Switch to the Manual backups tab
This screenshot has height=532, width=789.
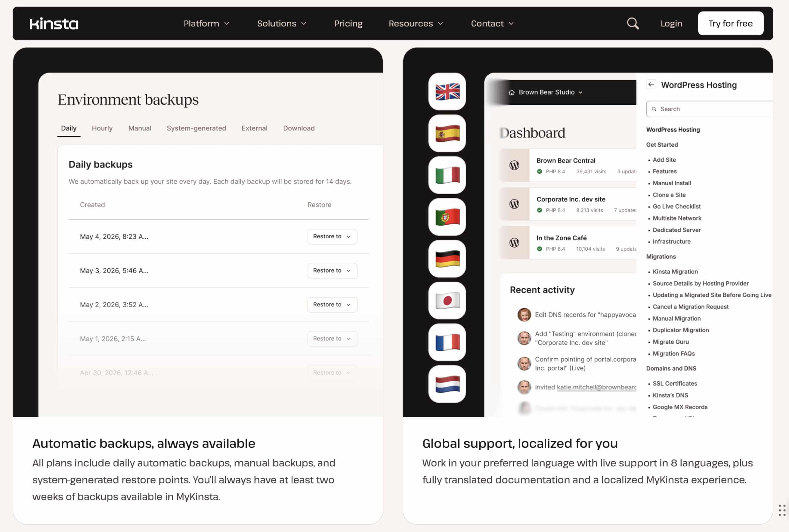tap(140, 128)
